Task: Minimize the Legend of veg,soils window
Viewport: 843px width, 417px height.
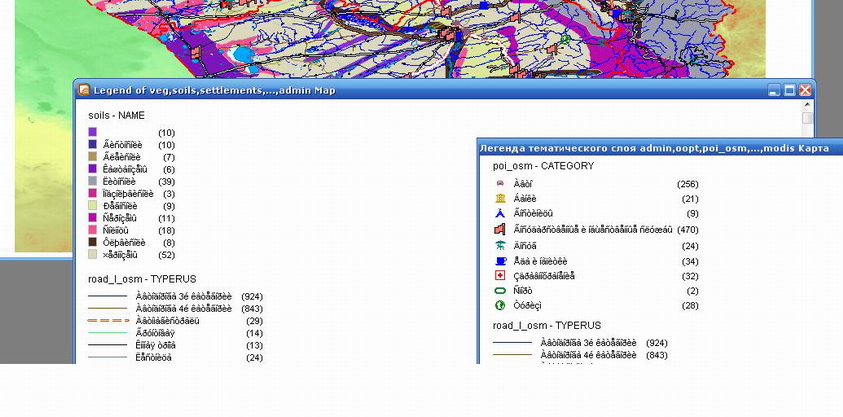Action: (774, 90)
